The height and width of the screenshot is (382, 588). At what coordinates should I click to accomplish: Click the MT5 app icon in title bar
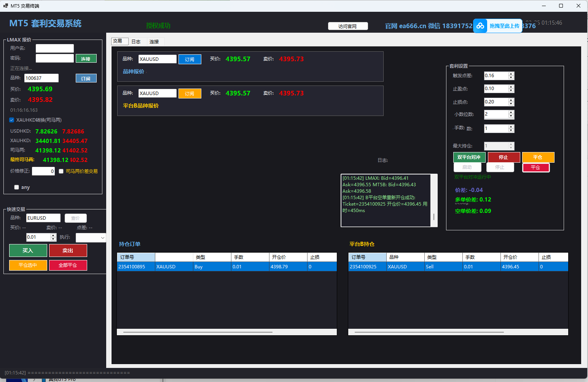[x=5, y=6]
